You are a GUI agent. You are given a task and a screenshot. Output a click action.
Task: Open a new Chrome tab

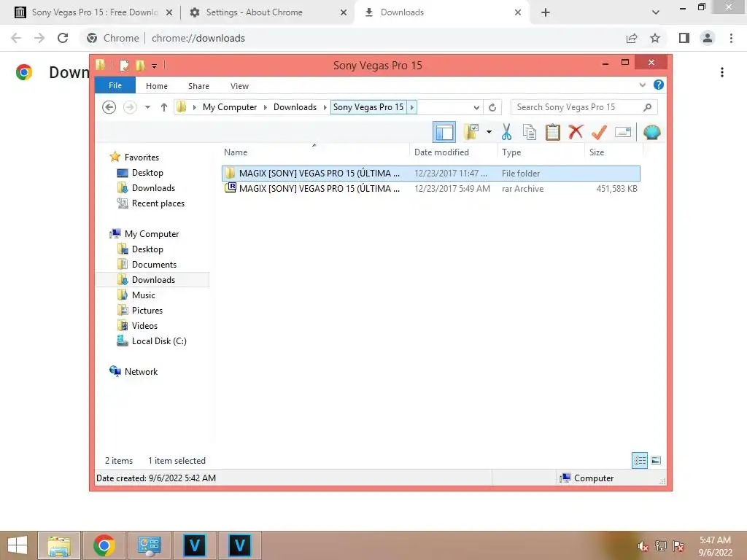546,12
